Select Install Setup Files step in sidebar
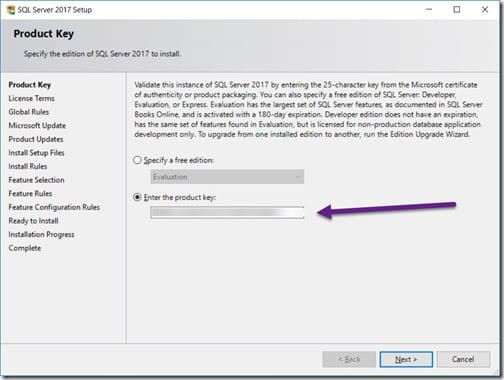 36,153
